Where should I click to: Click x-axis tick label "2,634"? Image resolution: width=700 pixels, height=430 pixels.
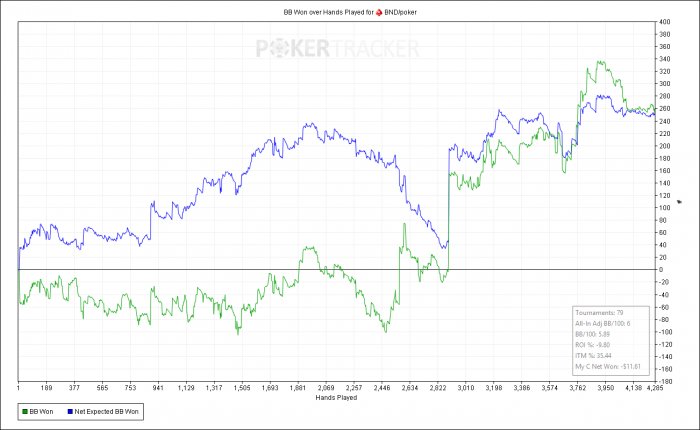coord(410,388)
